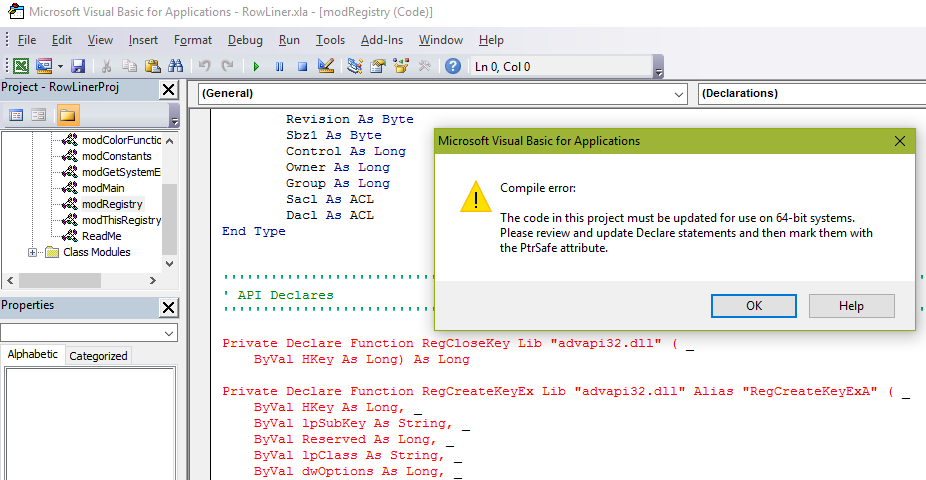Click the Break pause icon
The height and width of the screenshot is (480, 926).
point(279,67)
